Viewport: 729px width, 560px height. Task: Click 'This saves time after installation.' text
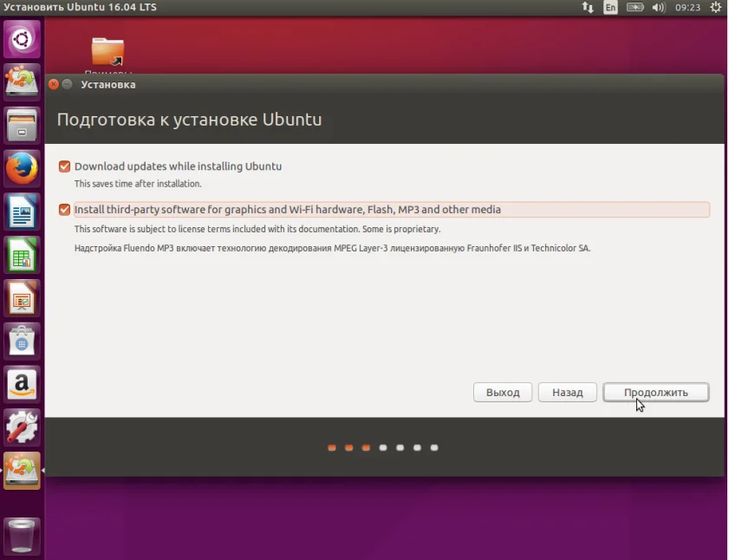coord(138,184)
